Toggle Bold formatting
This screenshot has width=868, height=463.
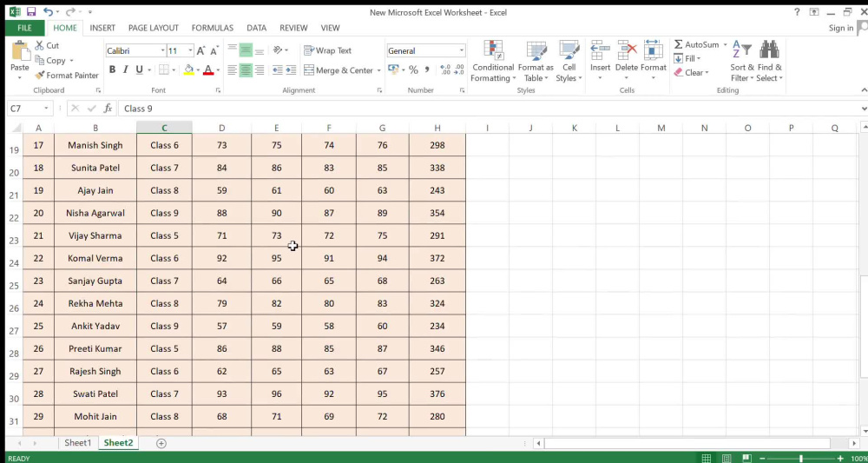tap(112, 69)
